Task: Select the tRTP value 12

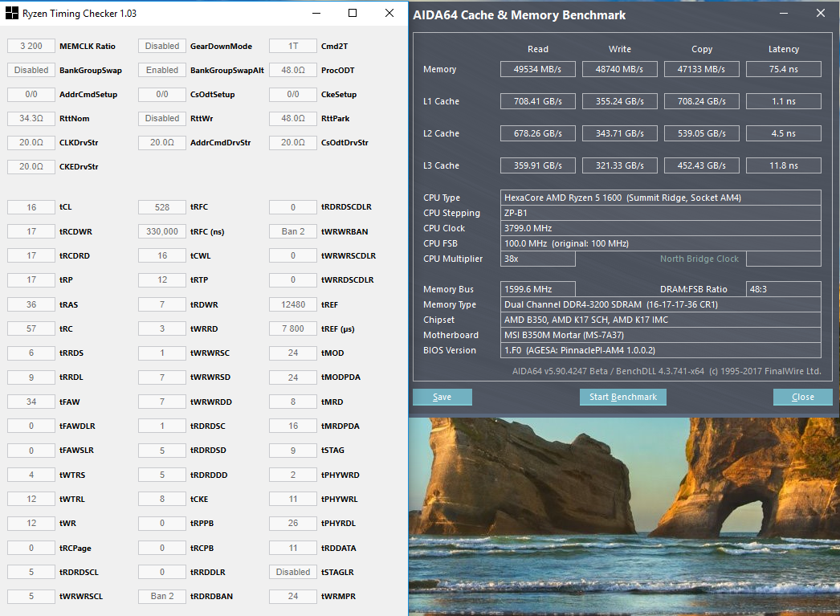Action: 161,280
